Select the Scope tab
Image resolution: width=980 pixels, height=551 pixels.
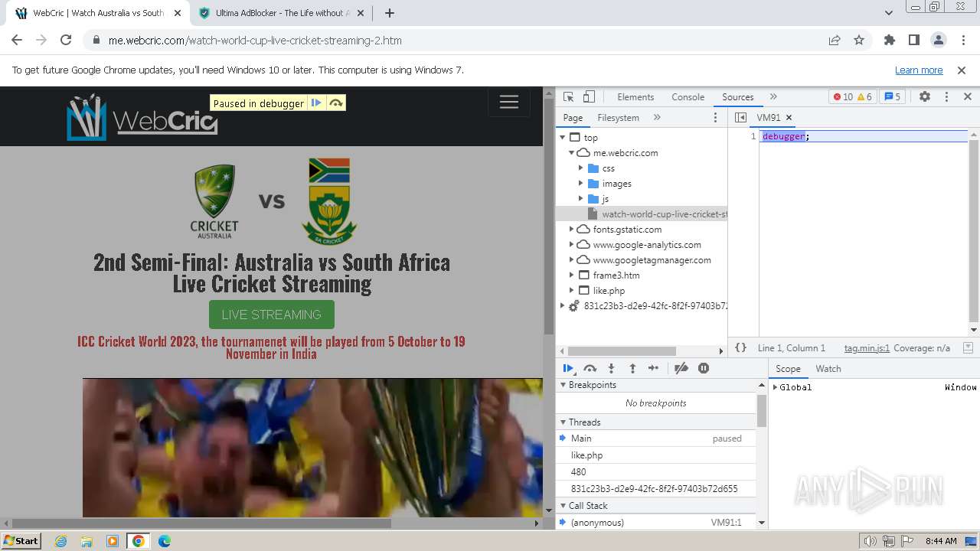tap(788, 369)
